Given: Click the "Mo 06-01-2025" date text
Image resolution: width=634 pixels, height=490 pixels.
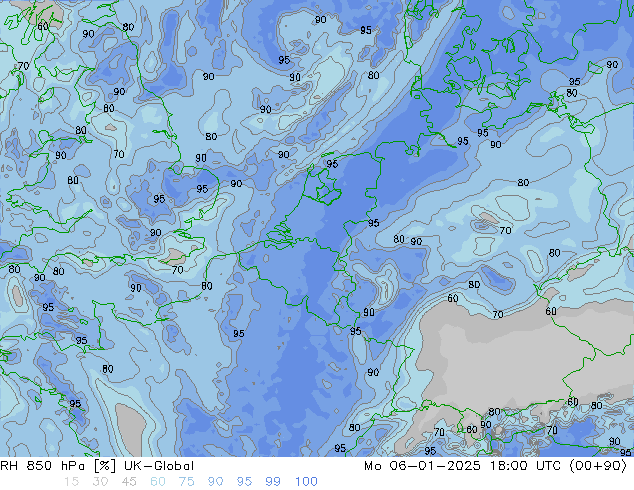Looking at the screenshot, I should coord(423,466).
